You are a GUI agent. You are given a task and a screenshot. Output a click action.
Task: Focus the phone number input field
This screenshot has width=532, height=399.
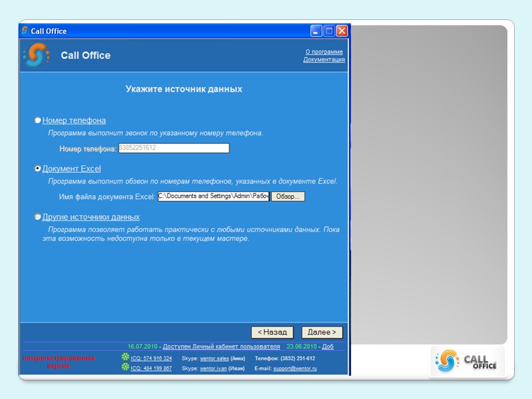tap(174, 148)
